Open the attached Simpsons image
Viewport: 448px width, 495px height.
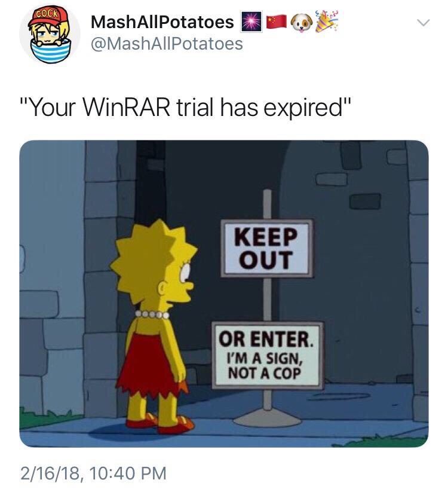pyautogui.click(x=224, y=294)
